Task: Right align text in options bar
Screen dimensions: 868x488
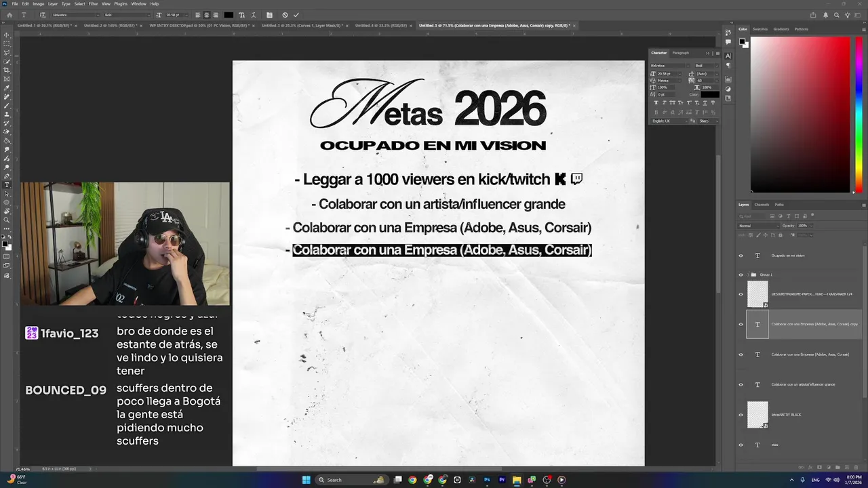Action: tap(216, 15)
